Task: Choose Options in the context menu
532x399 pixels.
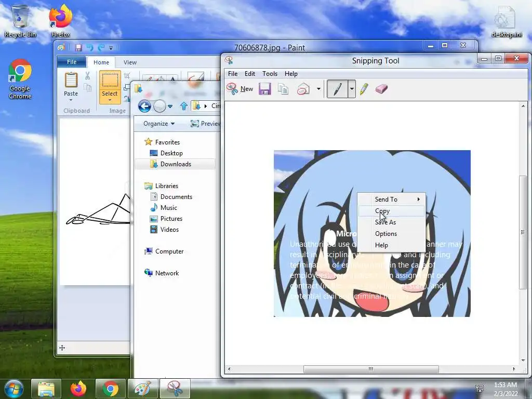Action: (x=392, y=234)
